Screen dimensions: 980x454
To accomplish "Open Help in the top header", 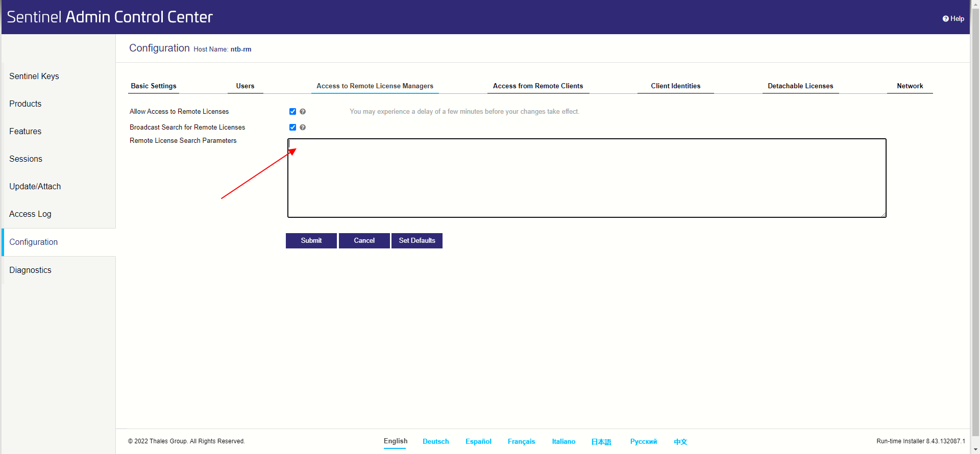I will click(x=953, y=19).
